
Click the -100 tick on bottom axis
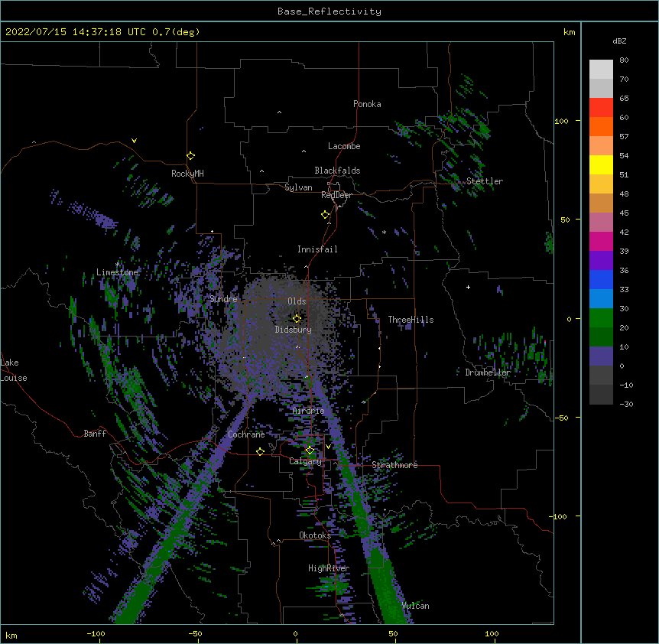pyautogui.click(x=96, y=633)
